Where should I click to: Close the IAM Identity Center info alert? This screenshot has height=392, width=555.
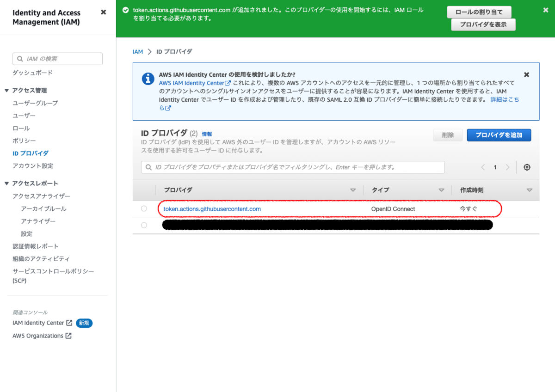pyautogui.click(x=526, y=74)
